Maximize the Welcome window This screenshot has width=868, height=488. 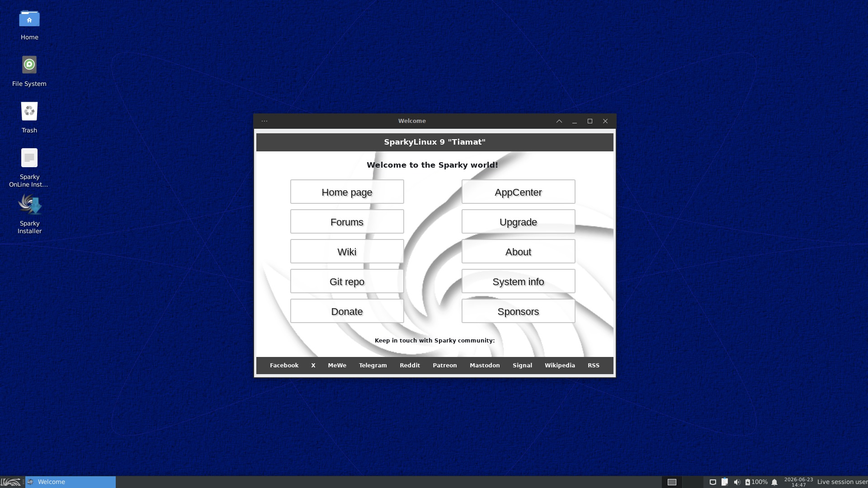coord(590,121)
